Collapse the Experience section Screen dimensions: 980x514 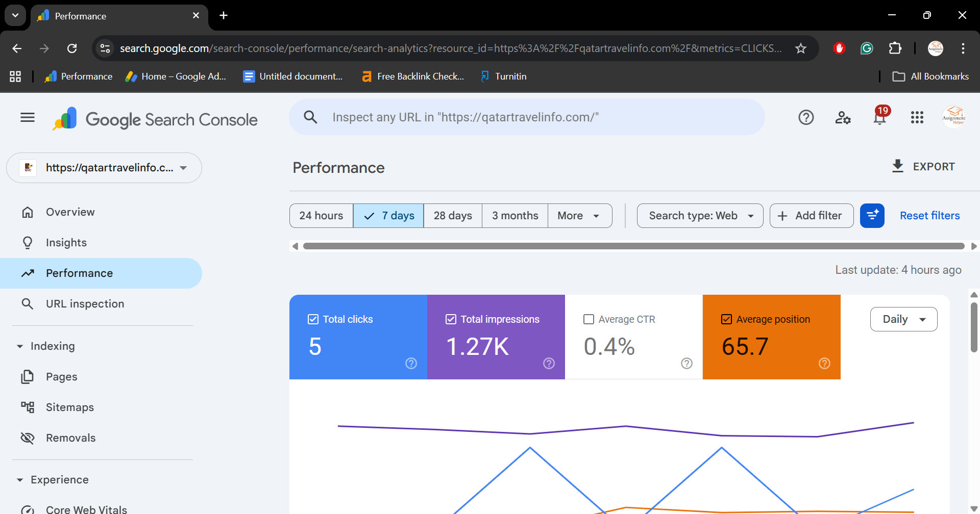(x=54, y=480)
